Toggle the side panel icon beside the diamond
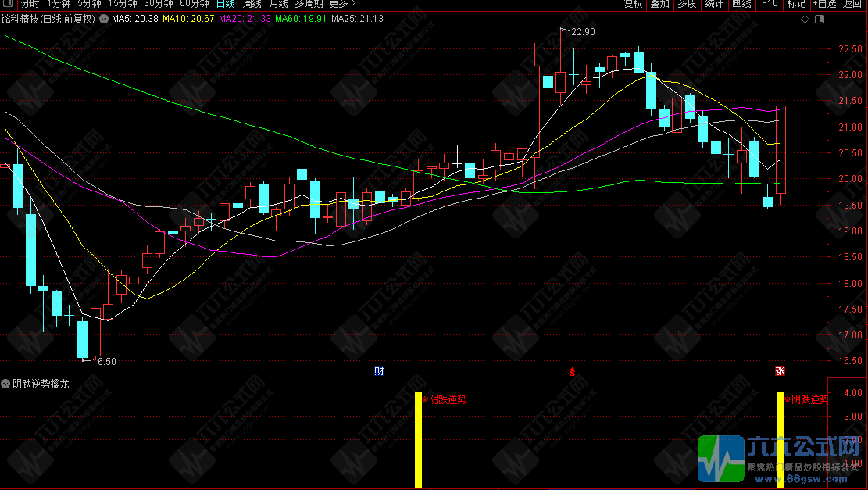 [820, 20]
